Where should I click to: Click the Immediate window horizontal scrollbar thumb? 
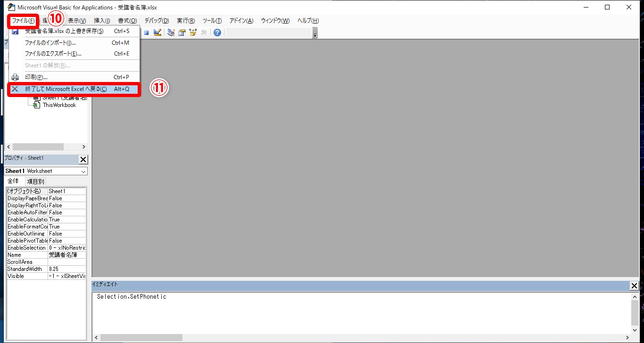[x=141, y=337]
